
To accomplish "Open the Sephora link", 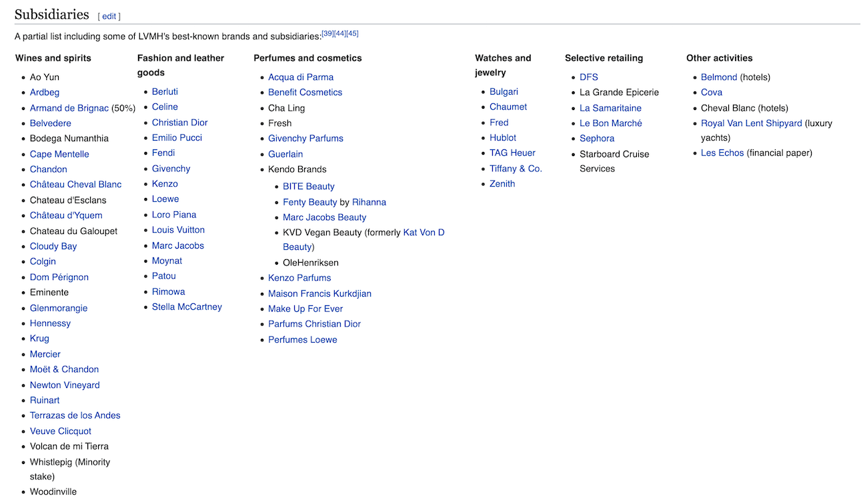I will 597,139.
